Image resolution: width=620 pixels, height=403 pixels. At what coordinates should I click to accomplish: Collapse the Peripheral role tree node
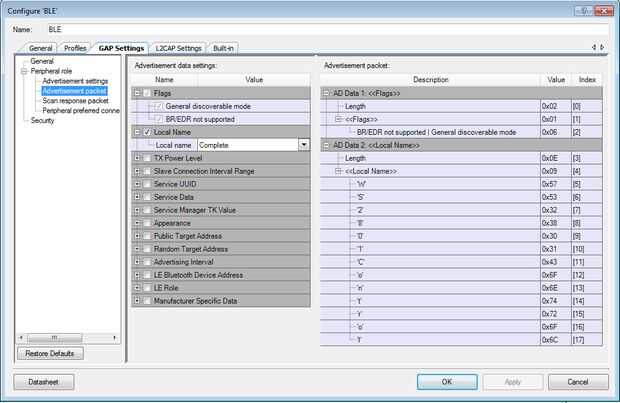pos(24,71)
